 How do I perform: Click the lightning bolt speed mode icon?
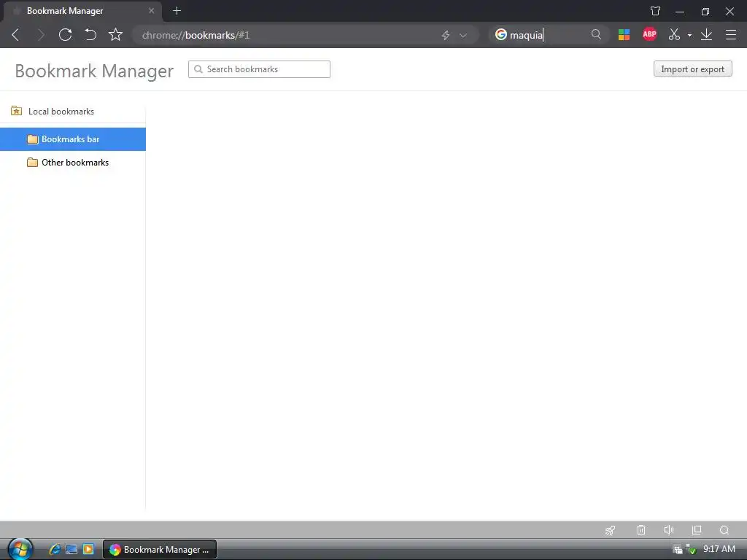click(x=446, y=35)
